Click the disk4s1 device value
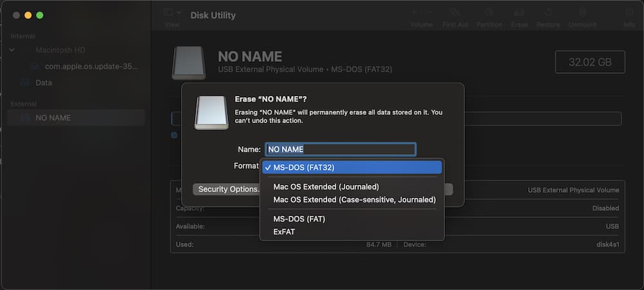The width and height of the screenshot is (644, 290). pyautogui.click(x=607, y=245)
